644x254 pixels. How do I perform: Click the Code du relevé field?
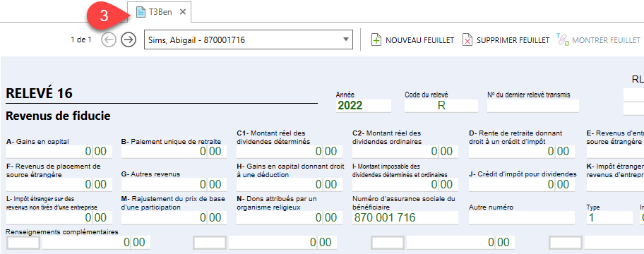click(441, 105)
